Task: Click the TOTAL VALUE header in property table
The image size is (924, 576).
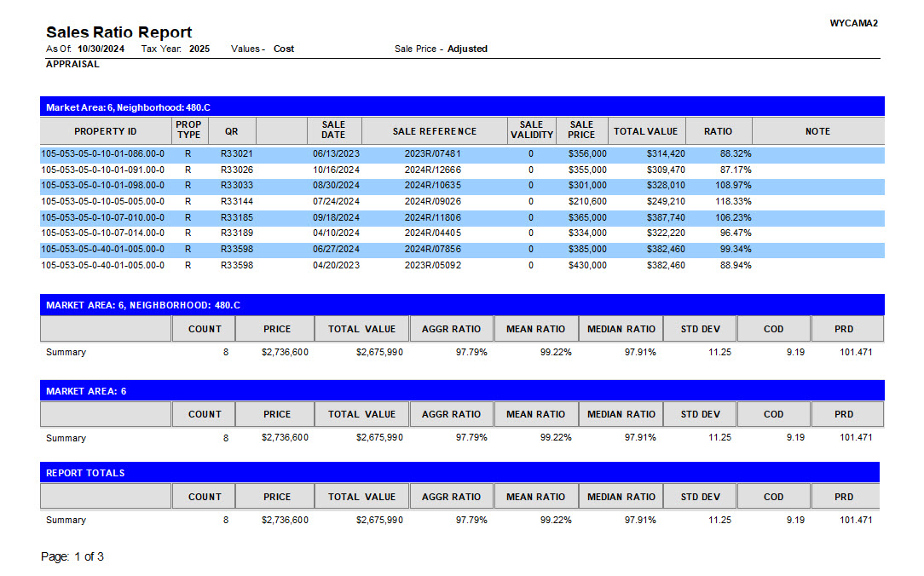Action: tap(645, 131)
